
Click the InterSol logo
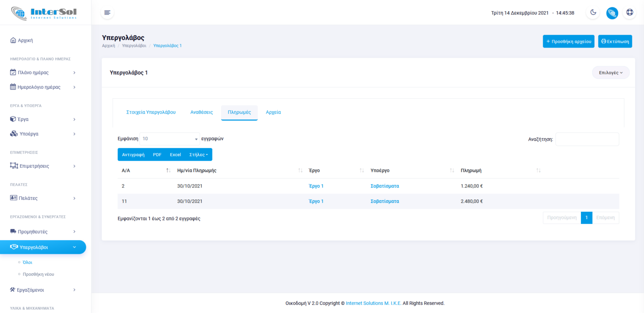(44, 13)
